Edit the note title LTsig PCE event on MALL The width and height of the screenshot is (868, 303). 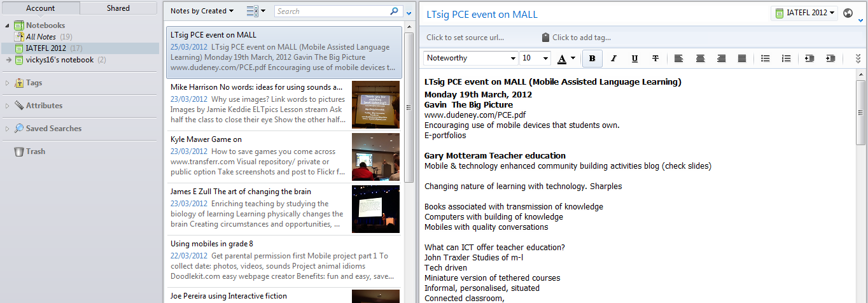tap(482, 14)
